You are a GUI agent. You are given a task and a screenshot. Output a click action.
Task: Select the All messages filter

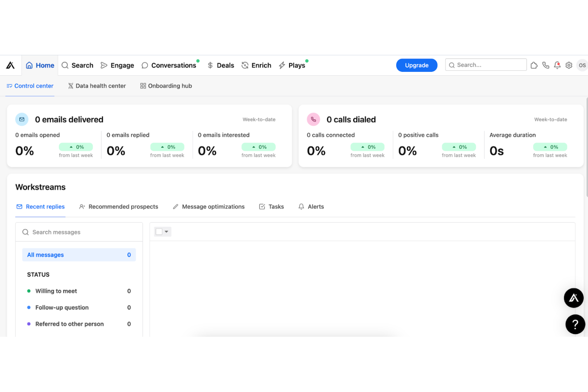click(79, 255)
